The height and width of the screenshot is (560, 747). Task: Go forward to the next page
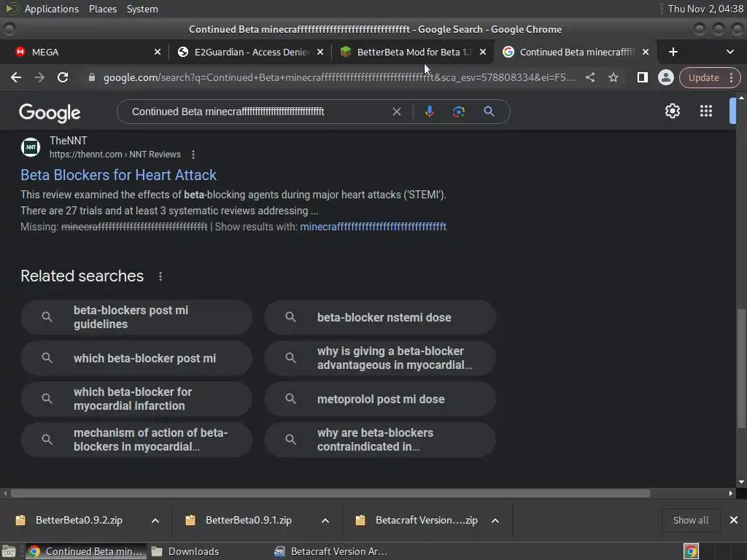coord(39,77)
